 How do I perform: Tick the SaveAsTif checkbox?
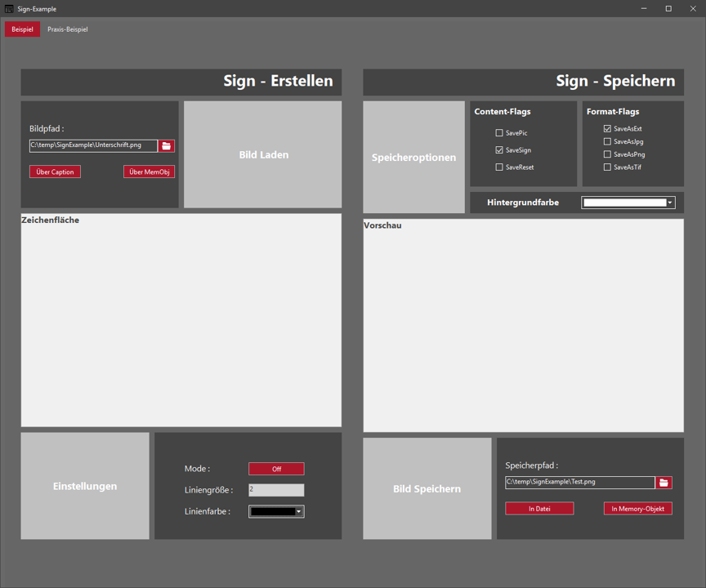pyautogui.click(x=607, y=167)
